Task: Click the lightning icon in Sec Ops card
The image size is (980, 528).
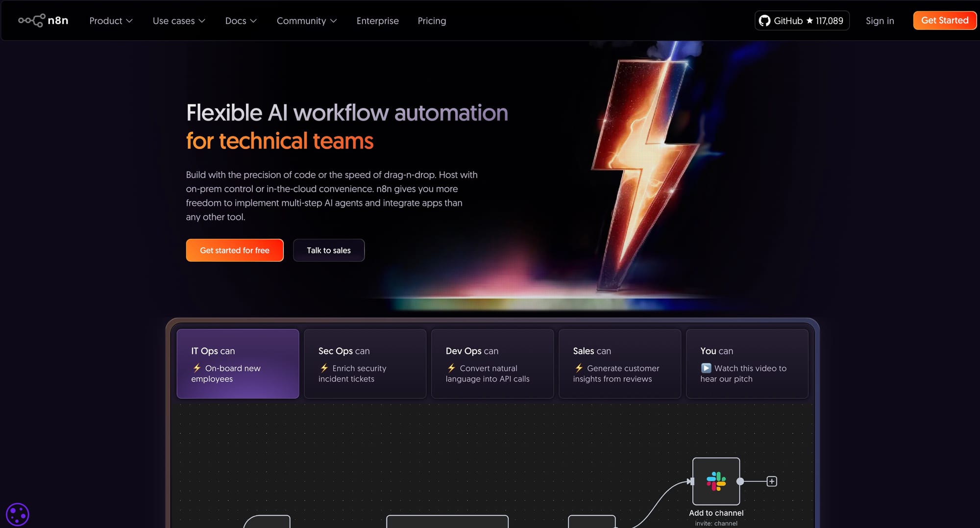Action: 324,368
